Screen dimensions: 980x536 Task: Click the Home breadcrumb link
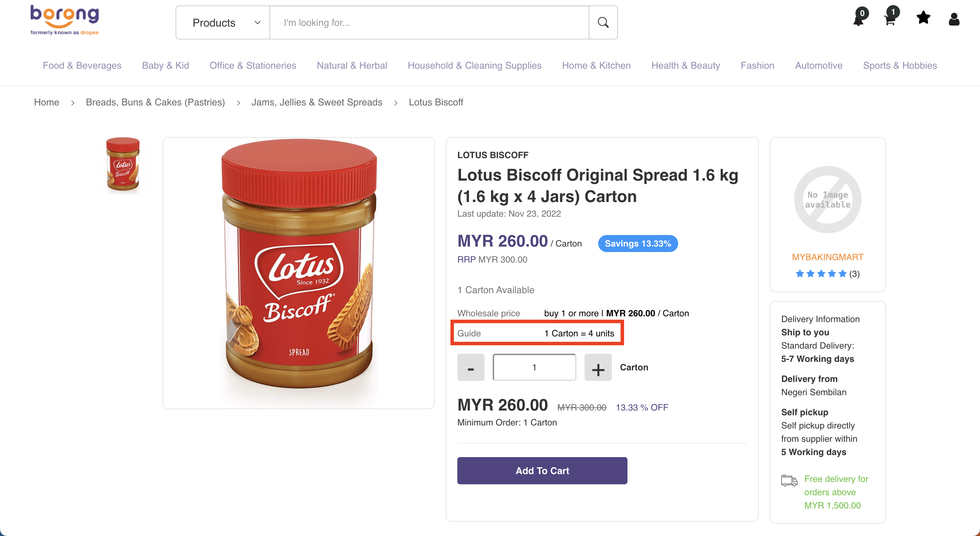[x=46, y=102]
